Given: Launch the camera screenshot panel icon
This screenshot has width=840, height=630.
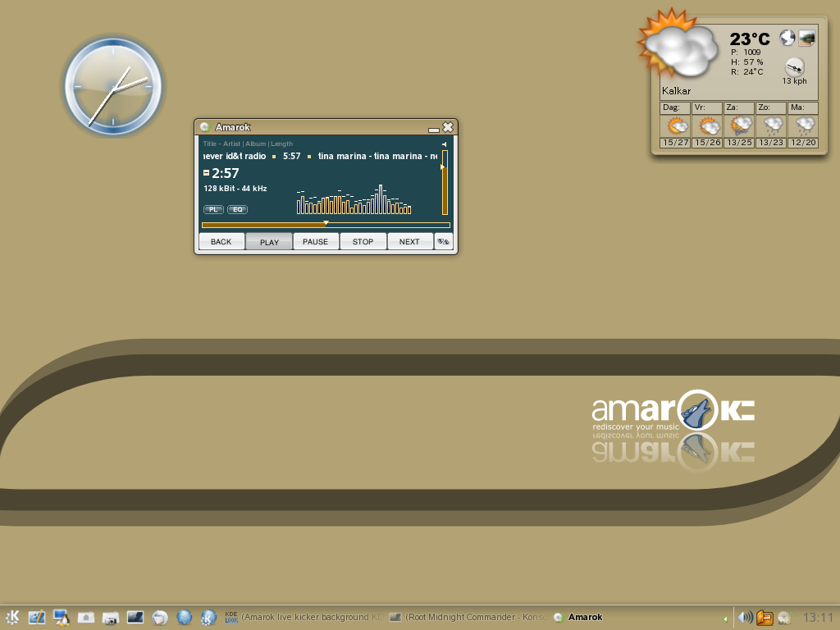Looking at the screenshot, I should [111, 617].
